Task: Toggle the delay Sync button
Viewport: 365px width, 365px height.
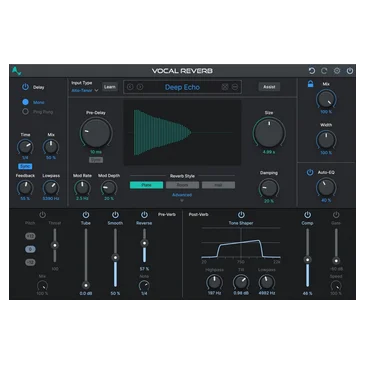Action: tap(25, 166)
